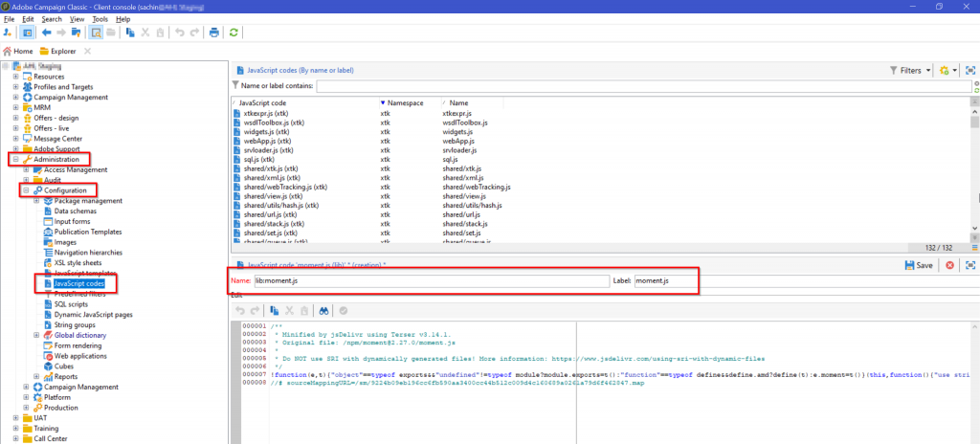
Task: Select the Message Center tree item
Action: (x=57, y=138)
